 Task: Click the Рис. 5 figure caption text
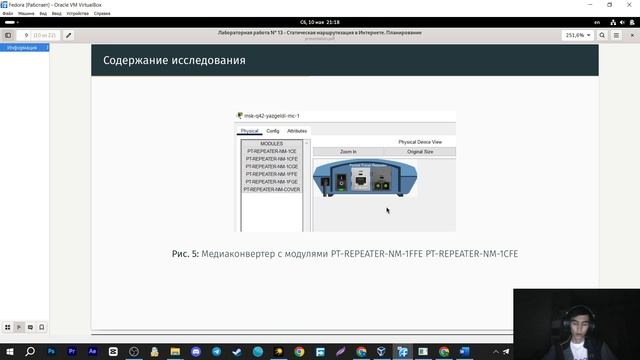click(x=345, y=254)
